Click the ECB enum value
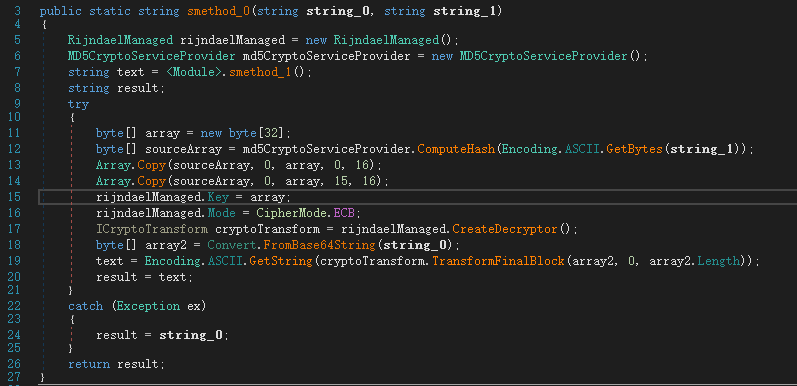The height and width of the screenshot is (386, 797). pos(344,213)
